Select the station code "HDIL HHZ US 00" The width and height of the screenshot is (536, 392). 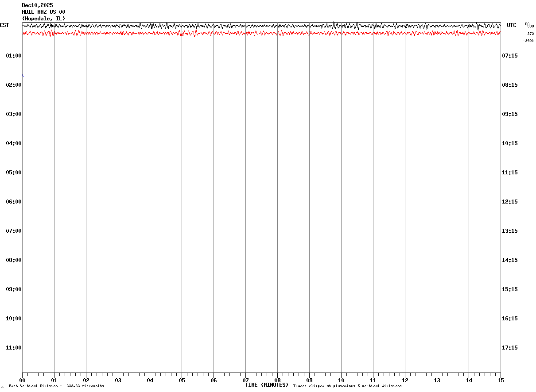(43, 12)
